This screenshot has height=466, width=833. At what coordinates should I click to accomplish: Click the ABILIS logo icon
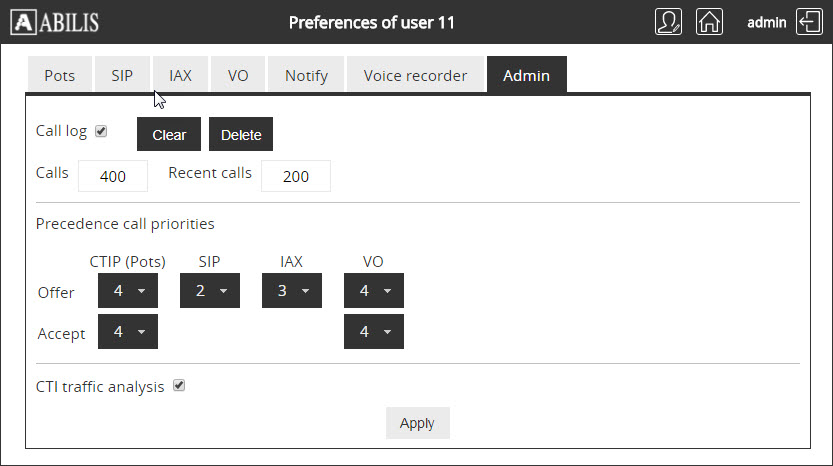click(24, 22)
